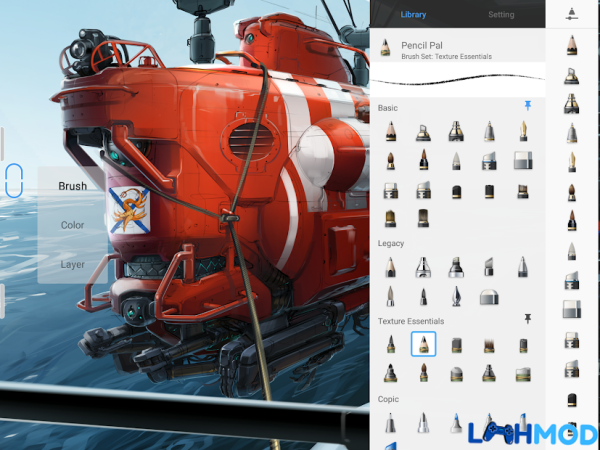Pick the silver ballpoint pen in Basic
The height and width of the screenshot is (450, 600).
click(489, 131)
